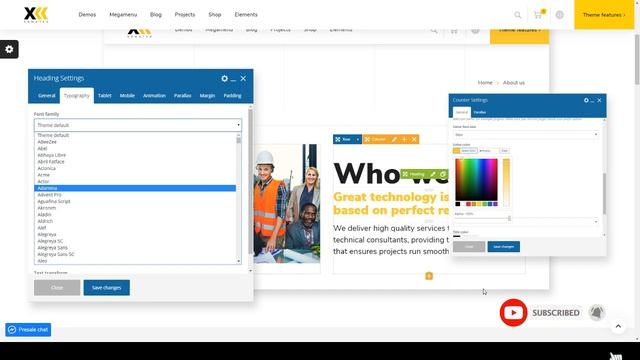Click Save changes in Heading Settings
The height and width of the screenshot is (360, 640).
(107, 288)
